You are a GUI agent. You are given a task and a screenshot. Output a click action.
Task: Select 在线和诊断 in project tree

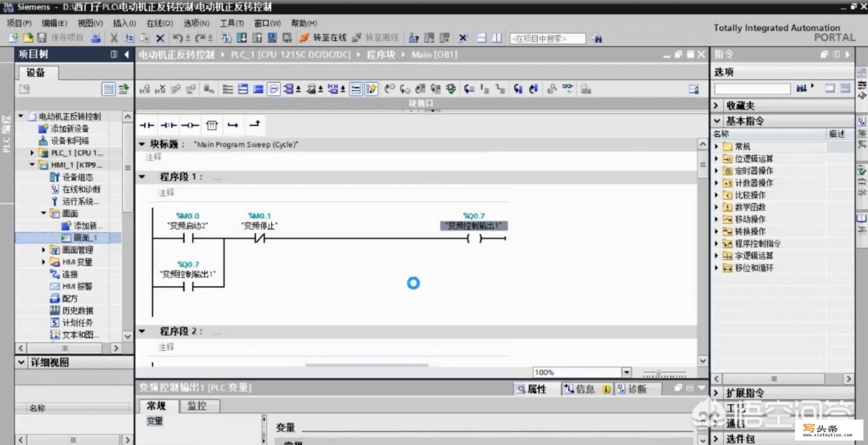point(81,189)
